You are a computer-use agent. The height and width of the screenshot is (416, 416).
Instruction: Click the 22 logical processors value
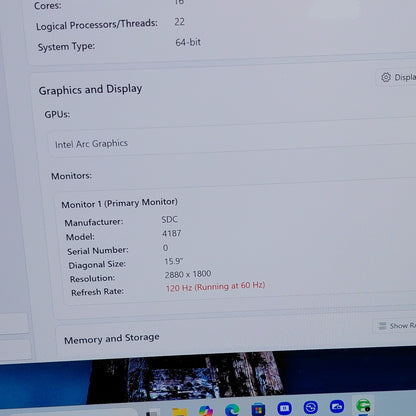pos(179,22)
